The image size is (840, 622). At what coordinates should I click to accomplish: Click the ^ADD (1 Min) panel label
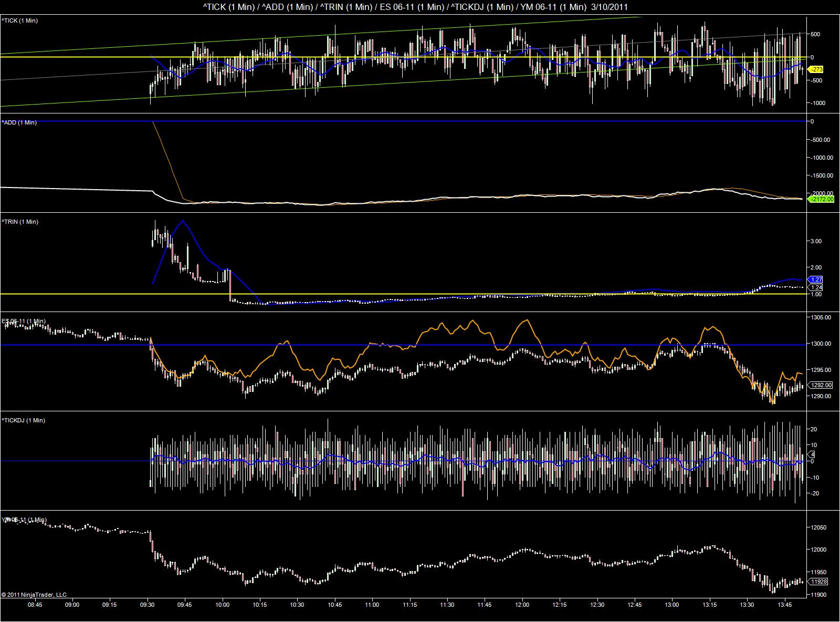tap(19, 122)
